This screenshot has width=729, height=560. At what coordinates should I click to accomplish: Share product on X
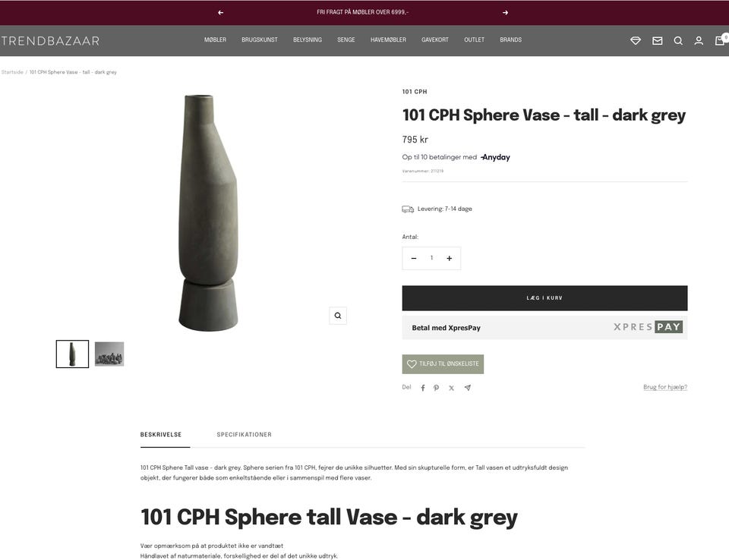pyautogui.click(x=451, y=388)
